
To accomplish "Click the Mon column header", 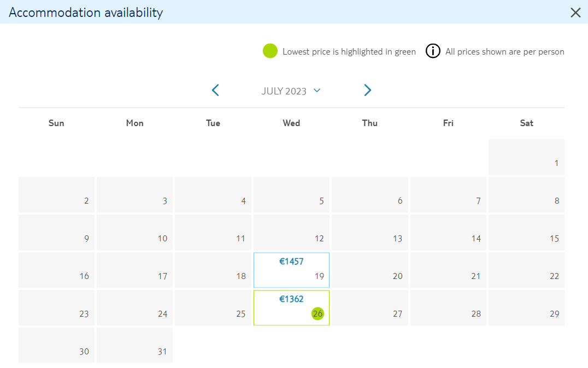I will 134,123.
